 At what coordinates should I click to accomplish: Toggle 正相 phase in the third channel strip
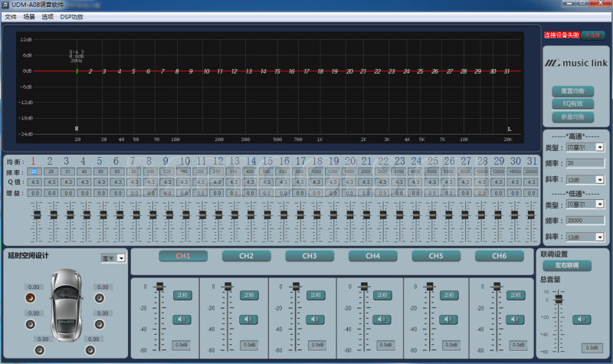click(316, 295)
